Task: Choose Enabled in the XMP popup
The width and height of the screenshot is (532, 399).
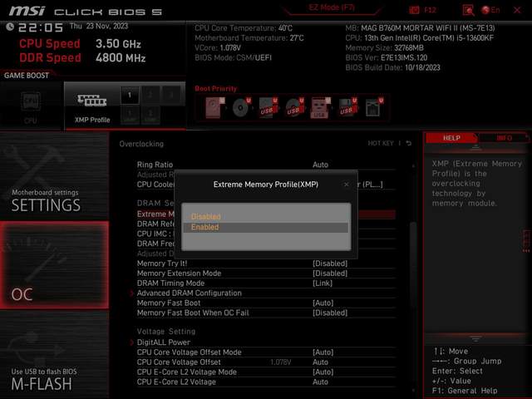Action: (266, 227)
